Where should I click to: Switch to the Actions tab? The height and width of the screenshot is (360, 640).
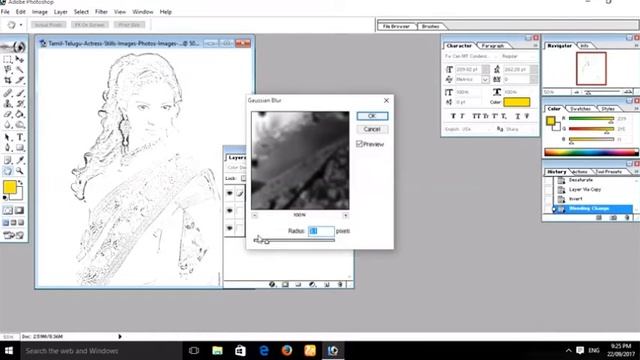point(580,172)
